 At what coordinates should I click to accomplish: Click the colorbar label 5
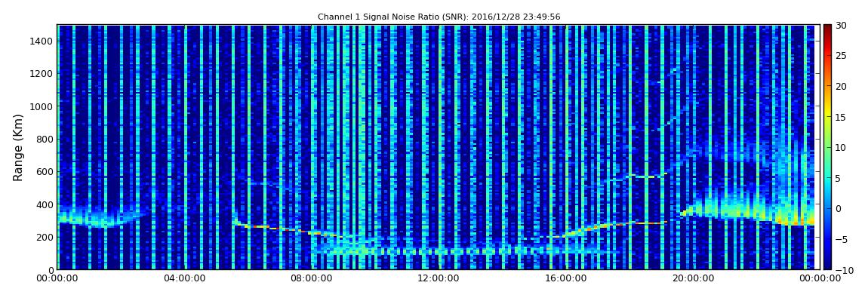(x=839, y=178)
